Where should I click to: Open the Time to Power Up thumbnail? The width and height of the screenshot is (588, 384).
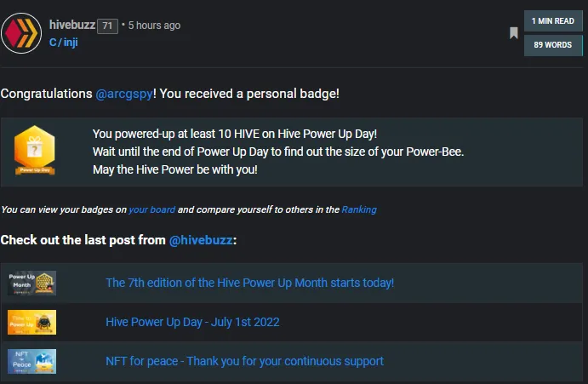click(31, 322)
